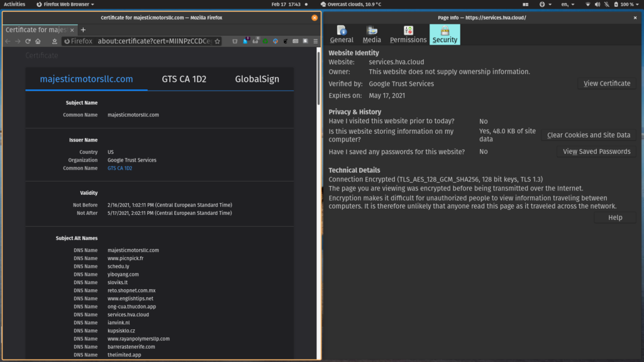Select the Organization value Google Trust Services
The width and height of the screenshot is (644, 362).
pos(132,160)
